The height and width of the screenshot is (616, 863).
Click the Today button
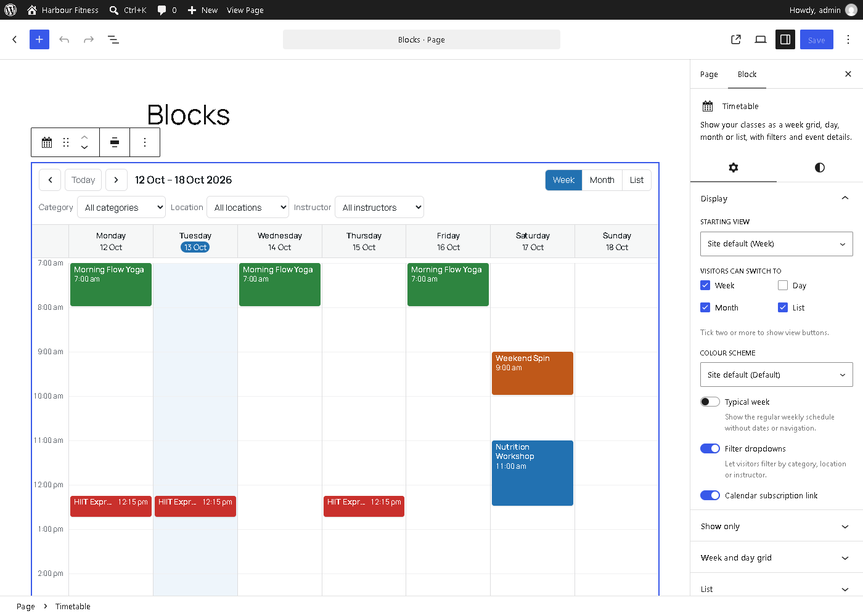(83, 180)
